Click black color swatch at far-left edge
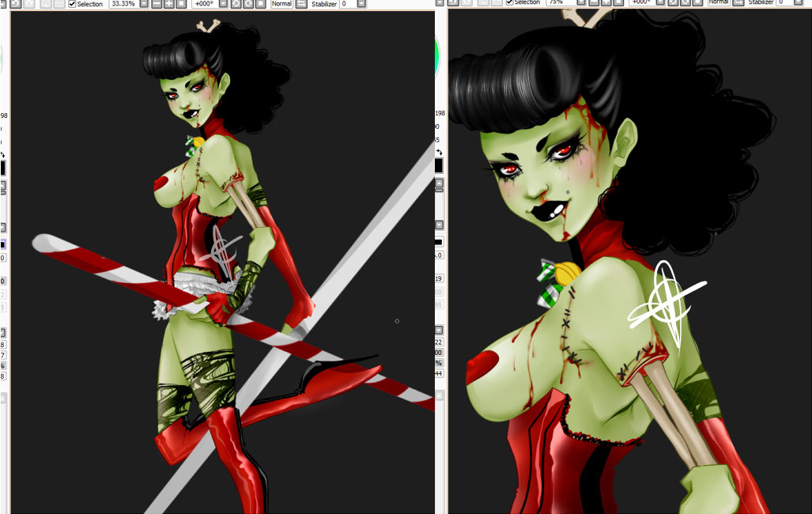The height and width of the screenshot is (514, 812). [x=2, y=168]
